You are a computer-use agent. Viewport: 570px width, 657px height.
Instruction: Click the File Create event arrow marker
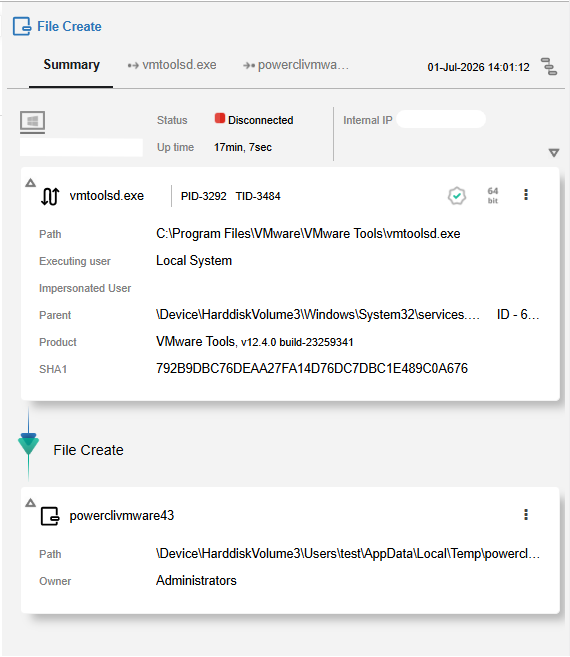tap(28, 444)
